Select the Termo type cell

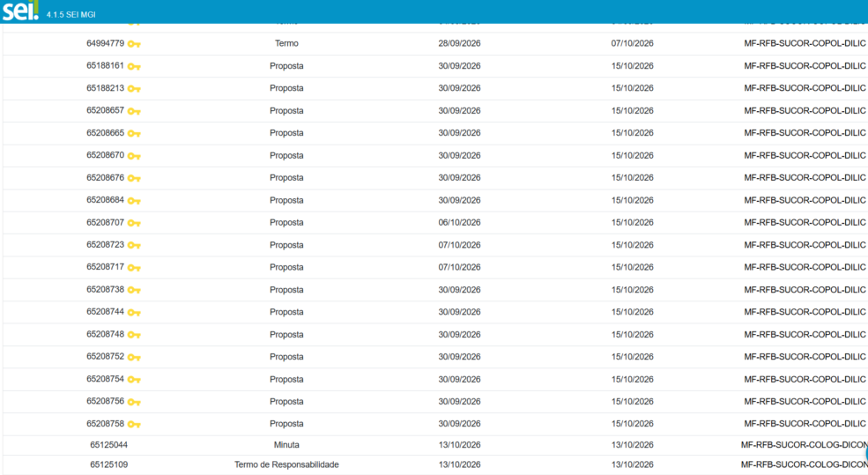click(x=286, y=43)
